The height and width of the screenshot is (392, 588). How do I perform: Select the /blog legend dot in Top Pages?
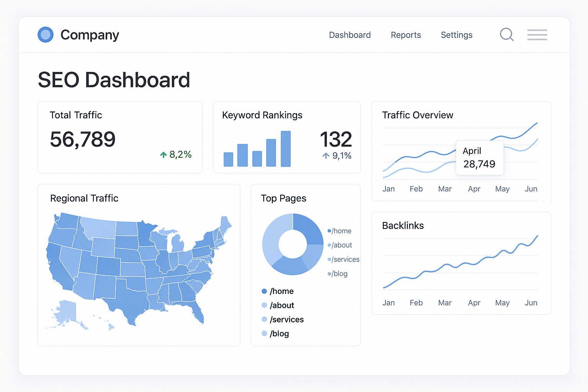[x=329, y=273]
